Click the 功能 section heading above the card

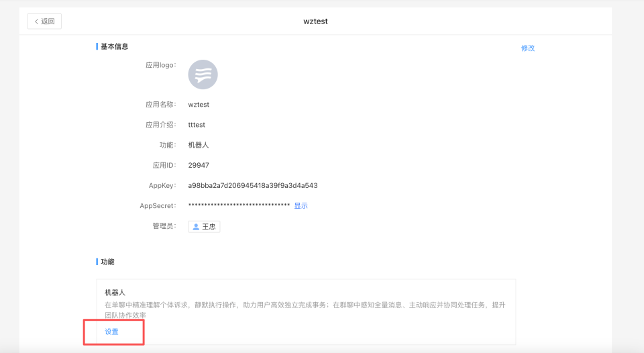tap(107, 261)
